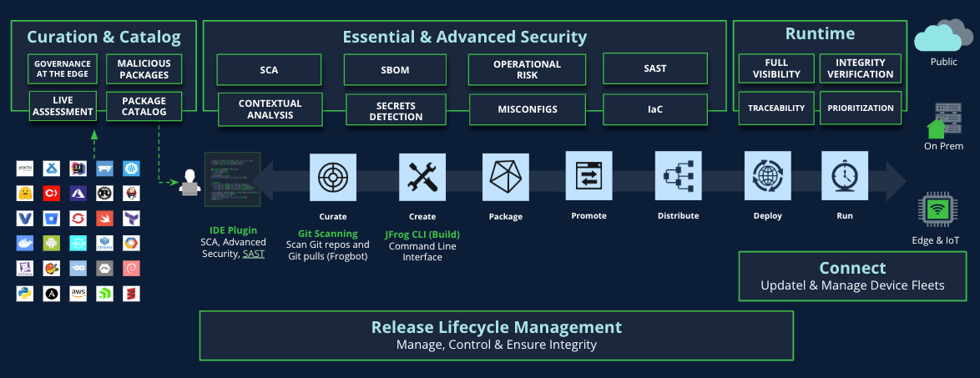Choose the orange Swift bird icon
This screenshot has height=378, width=980.
coord(104,218)
